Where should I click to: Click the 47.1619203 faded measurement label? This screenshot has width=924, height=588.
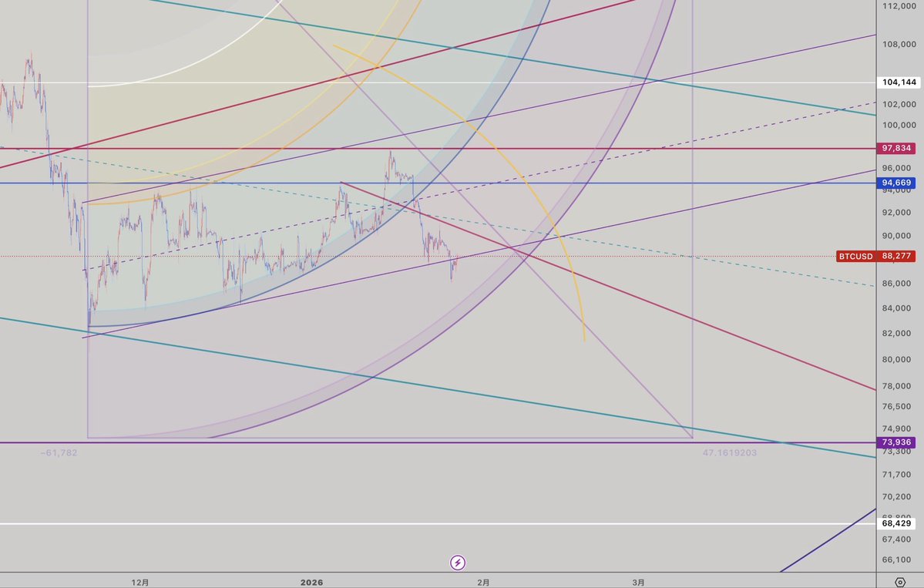click(x=730, y=452)
